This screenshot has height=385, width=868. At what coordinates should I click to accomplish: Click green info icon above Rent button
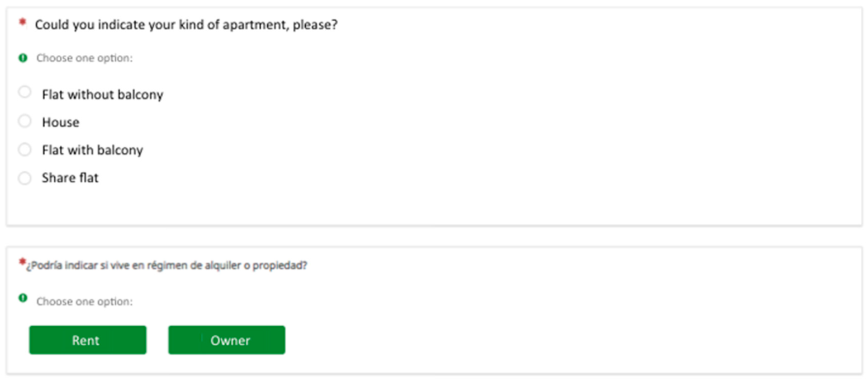23,298
